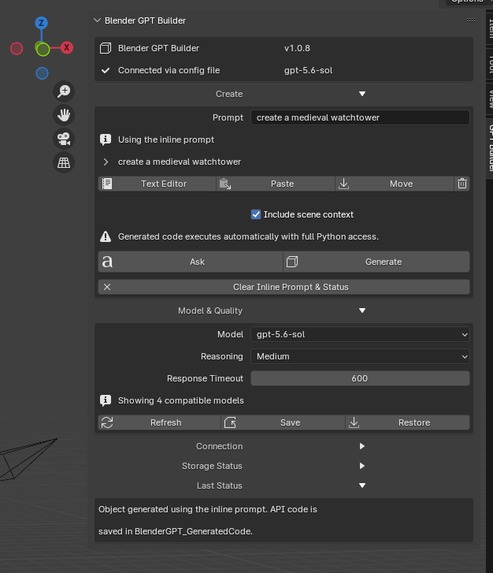Collapse the Blender GPT Builder panel
This screenshot has width=493, height=573.
pyautogui.click(x=97, y=20)
